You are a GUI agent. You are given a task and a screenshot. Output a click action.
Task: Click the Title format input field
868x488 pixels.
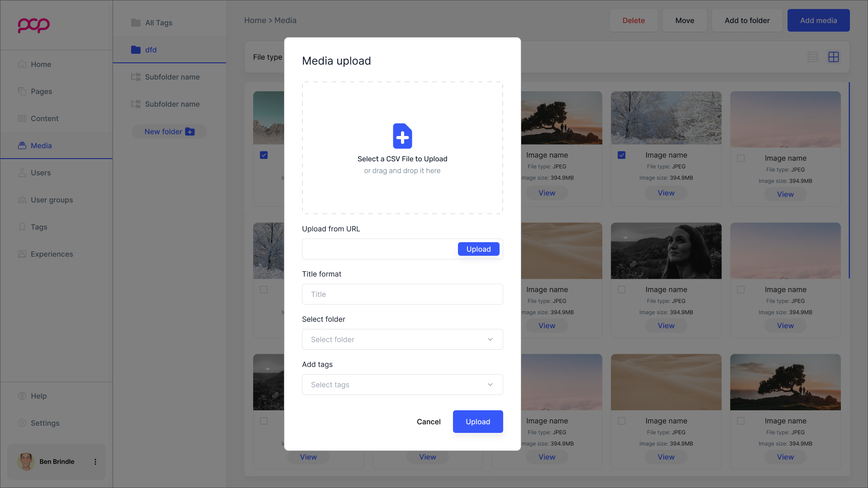[402, 294]
